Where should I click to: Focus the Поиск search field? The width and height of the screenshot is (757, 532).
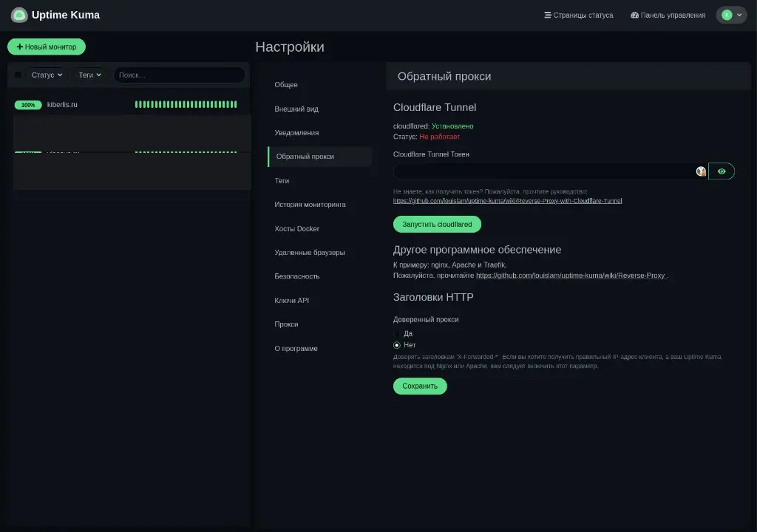179,75
